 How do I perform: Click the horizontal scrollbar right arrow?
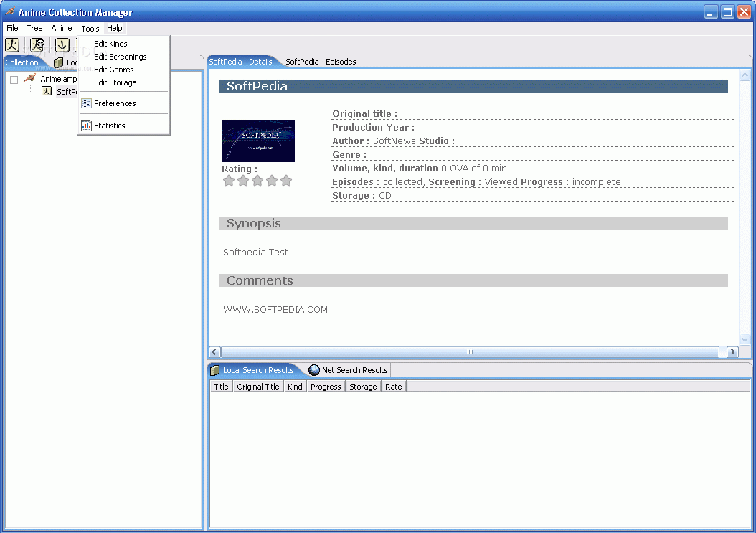pyautogui.click(x=732, y=352)
